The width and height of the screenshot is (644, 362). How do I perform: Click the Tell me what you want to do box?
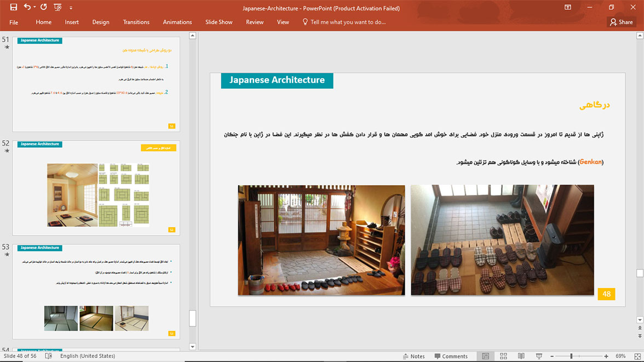pyautogui.click(x=348, y=22)
